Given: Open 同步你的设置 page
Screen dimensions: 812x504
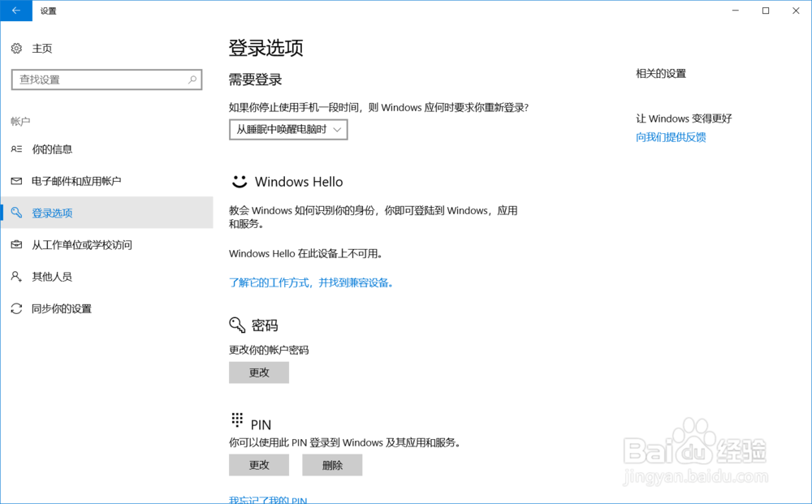Looking at the screenshot, I should coord(62,309).
